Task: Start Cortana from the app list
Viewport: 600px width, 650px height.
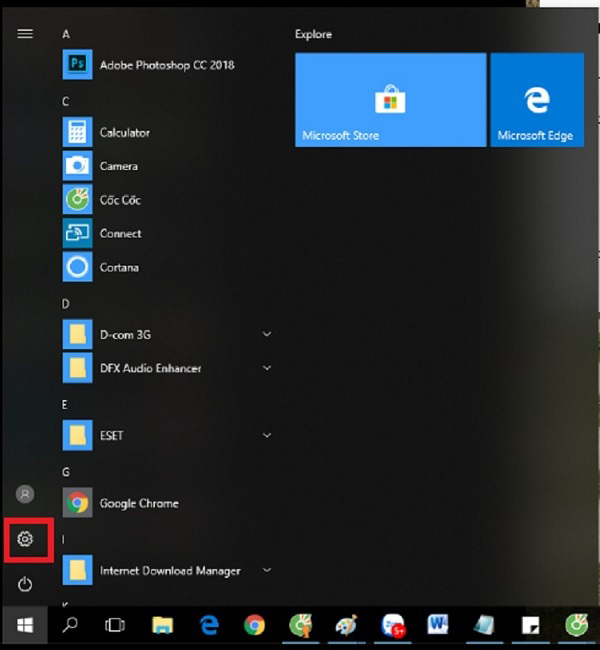Action: coord(119,268)
